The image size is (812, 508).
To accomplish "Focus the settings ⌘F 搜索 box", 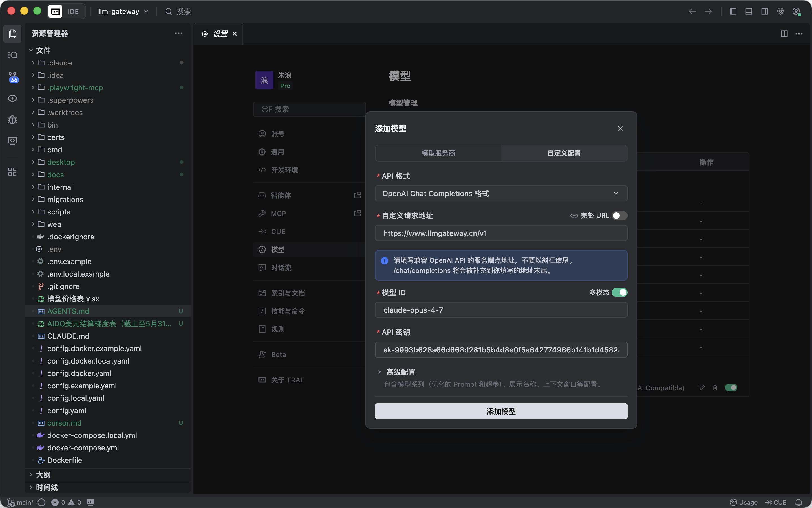I will tap(309, 109).
